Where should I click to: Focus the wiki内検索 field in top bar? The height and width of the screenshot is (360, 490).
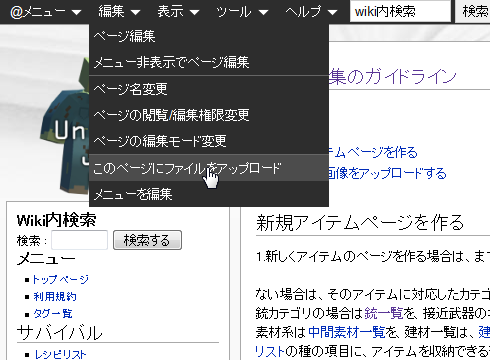(400, 11)
